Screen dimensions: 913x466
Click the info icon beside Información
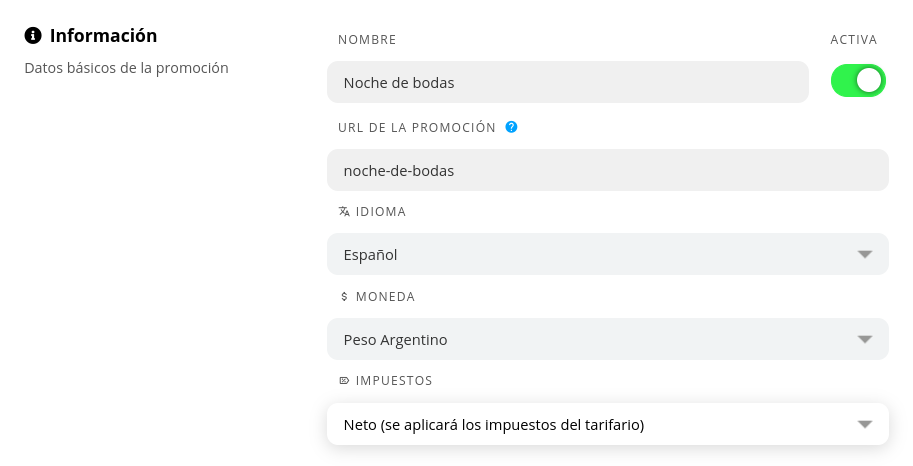pyautogui.click(x=33, y=36)
